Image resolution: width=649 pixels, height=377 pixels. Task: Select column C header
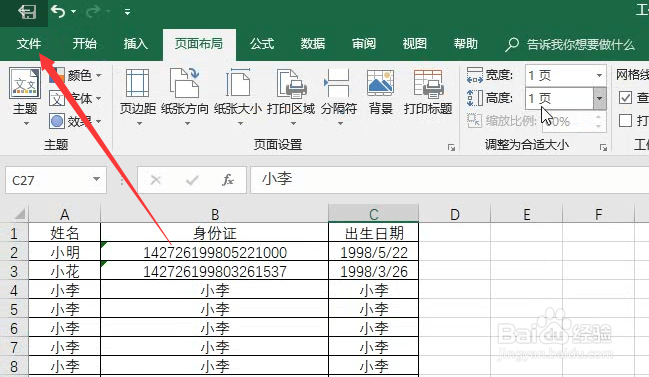point(374,214)
